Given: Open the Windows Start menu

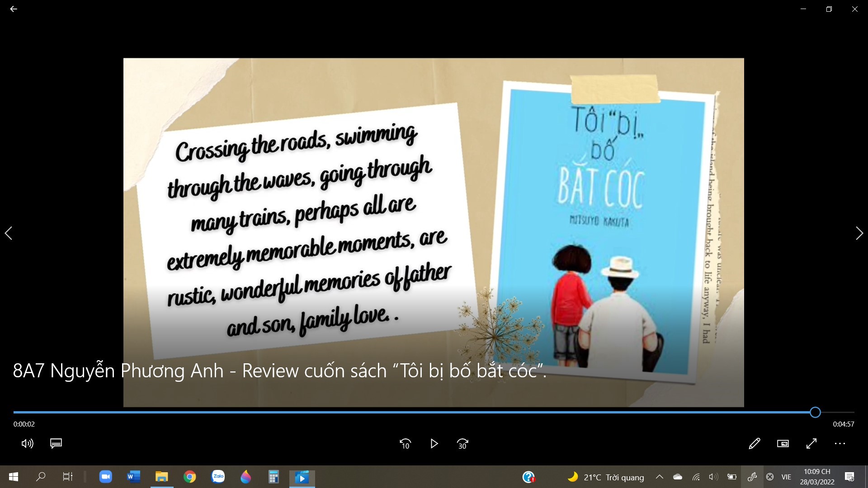Looking at the screenshot, I should 14,477.
